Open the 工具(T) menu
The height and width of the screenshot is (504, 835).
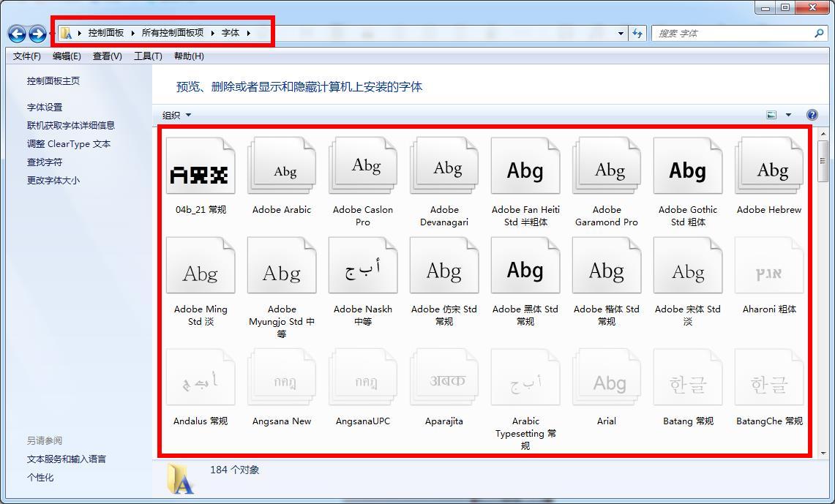coord(148,56)
